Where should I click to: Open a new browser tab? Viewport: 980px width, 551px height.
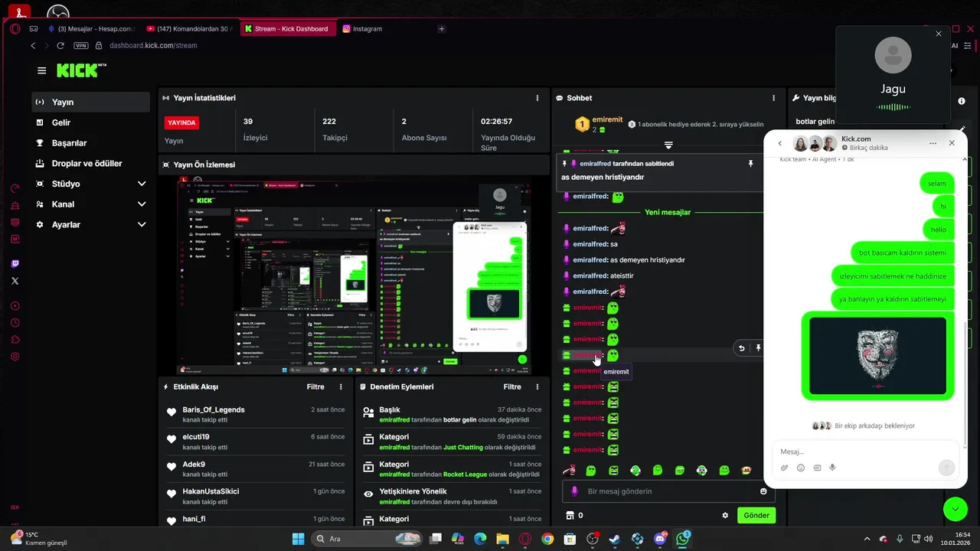click(x=442, y=29)
